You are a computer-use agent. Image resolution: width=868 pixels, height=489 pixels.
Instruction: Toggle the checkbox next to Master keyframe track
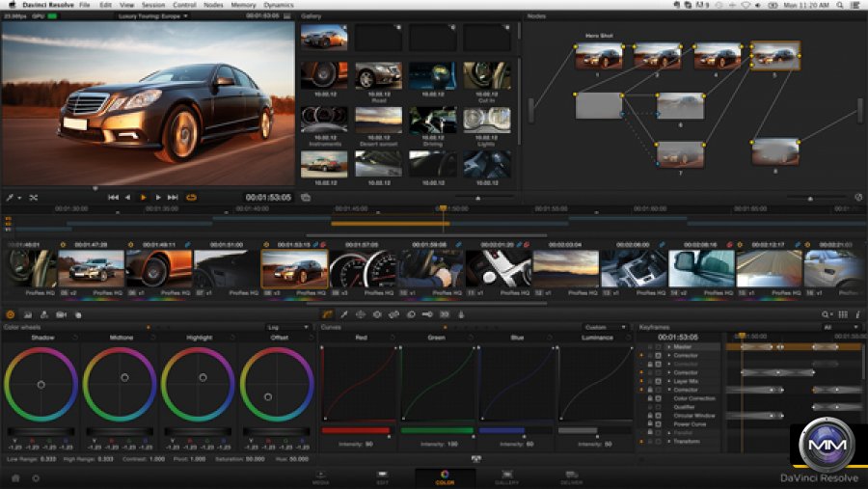658,346
